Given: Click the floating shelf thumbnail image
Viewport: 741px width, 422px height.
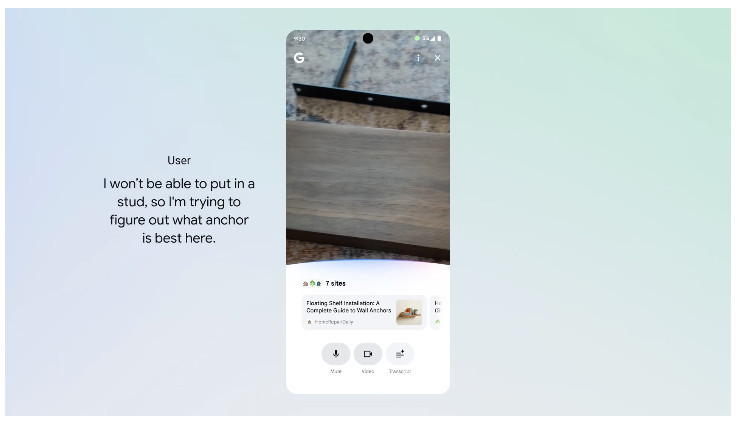Looking at the screenshot, I should pyautogui.click(x=409, y=312).
